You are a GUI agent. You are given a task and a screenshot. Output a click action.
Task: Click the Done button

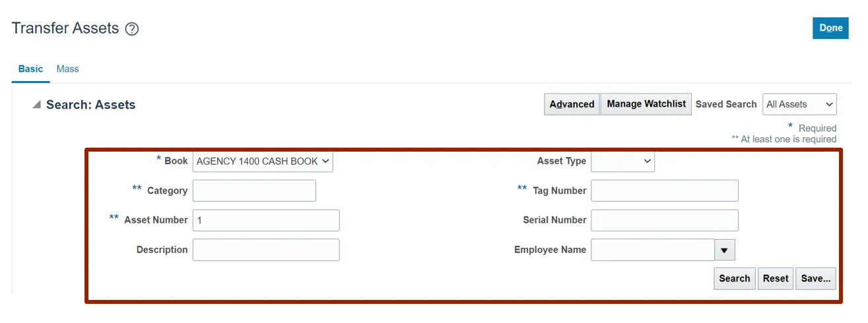click(x=830, y=28)
